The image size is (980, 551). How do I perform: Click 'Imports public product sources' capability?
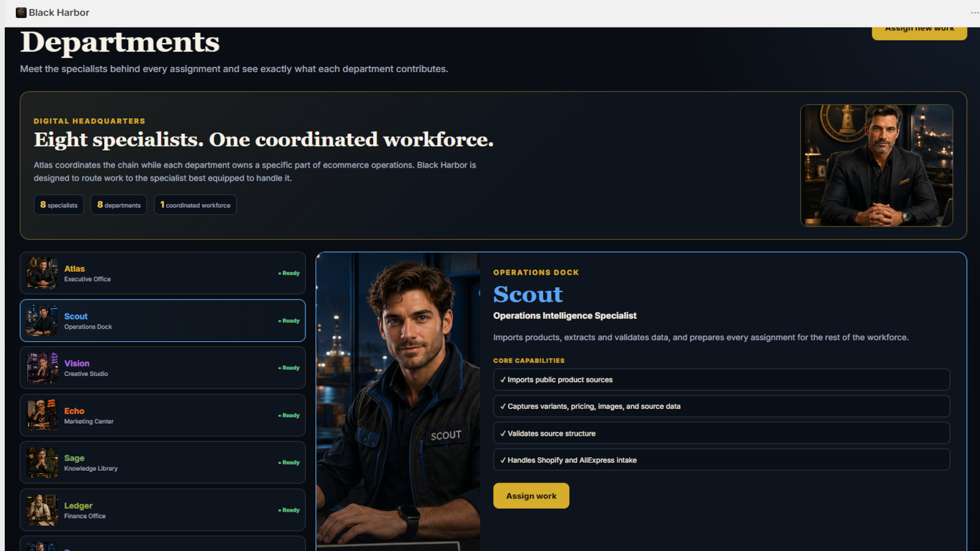(x=722, y=380)
